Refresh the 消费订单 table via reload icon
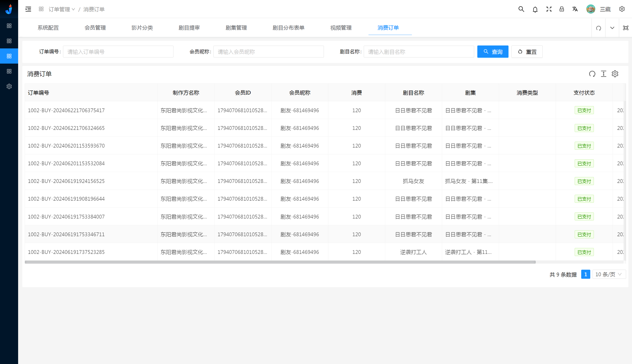The height and width of the screenshot is (364, 632). 592,74
